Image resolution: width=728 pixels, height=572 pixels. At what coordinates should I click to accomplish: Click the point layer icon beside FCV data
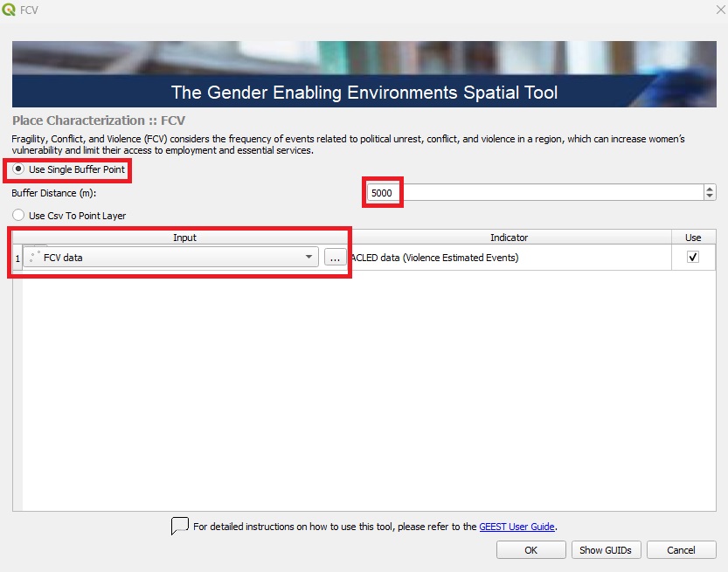[34, 257]
